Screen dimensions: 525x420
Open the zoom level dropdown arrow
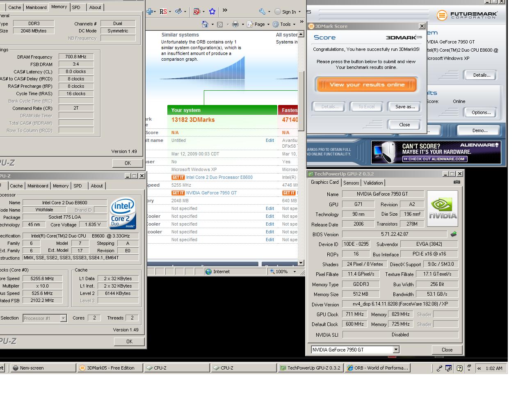tap(294, 272)
